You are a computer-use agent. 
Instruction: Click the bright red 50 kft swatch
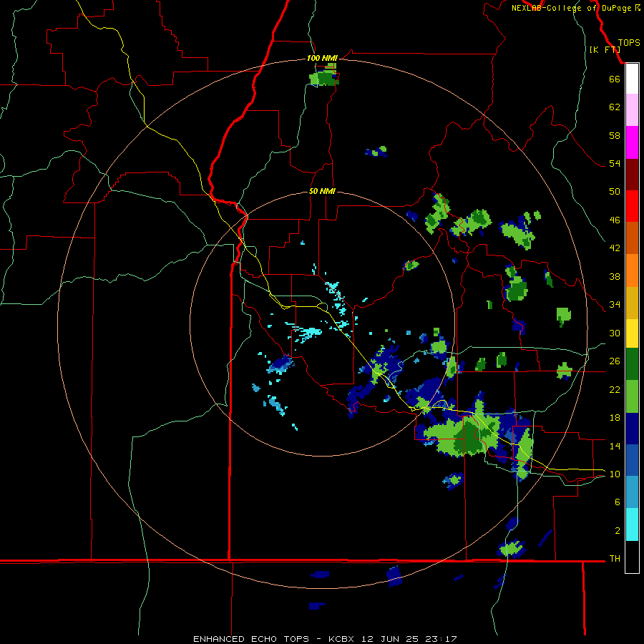coord(632,206)
